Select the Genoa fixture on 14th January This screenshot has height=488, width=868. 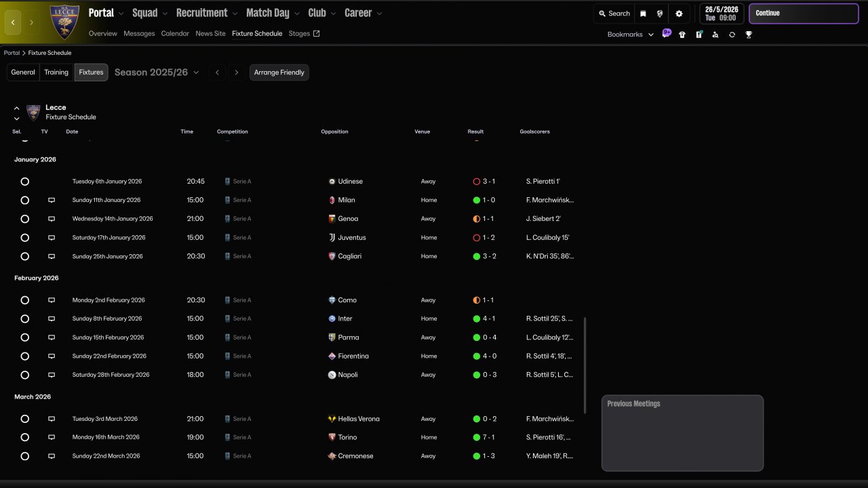pyautogui.click(x=25, y=219)
